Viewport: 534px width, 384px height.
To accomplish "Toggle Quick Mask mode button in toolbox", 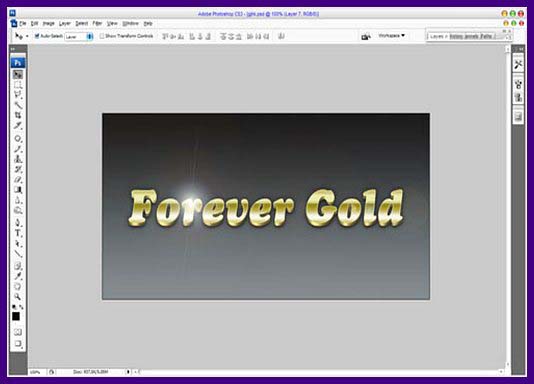I will tap(18, 332).
